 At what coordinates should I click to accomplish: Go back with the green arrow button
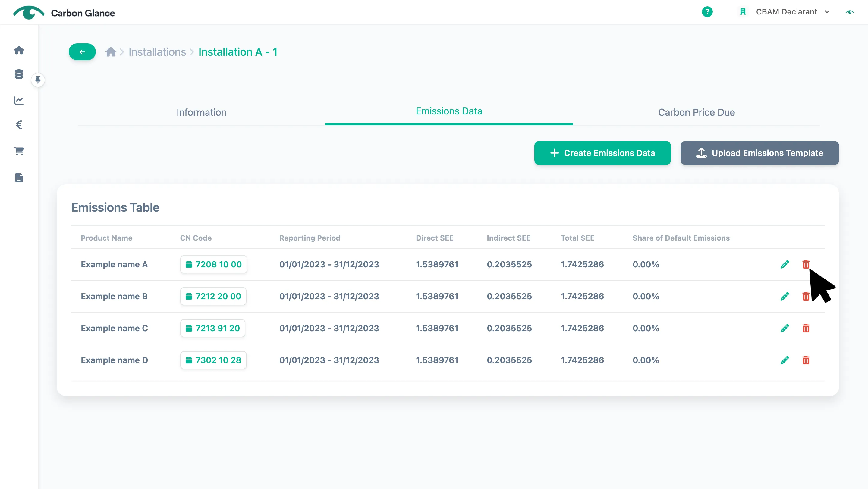[82, 52]
